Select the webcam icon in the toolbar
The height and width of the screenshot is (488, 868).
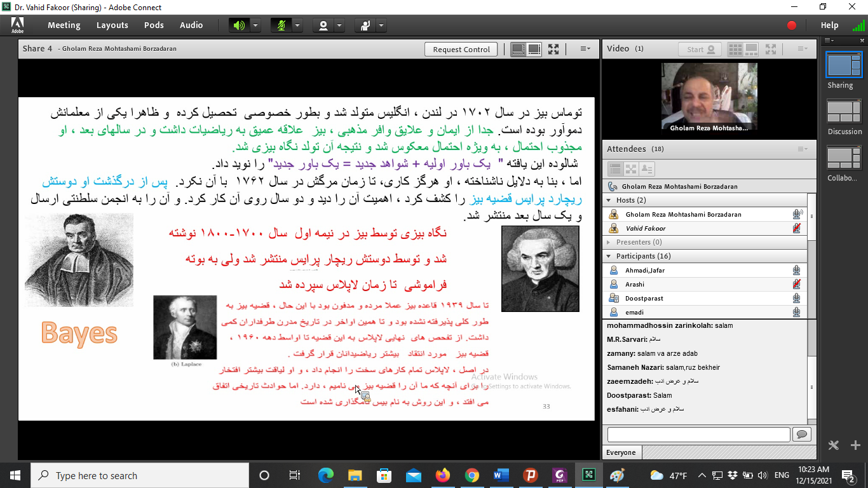324,25
